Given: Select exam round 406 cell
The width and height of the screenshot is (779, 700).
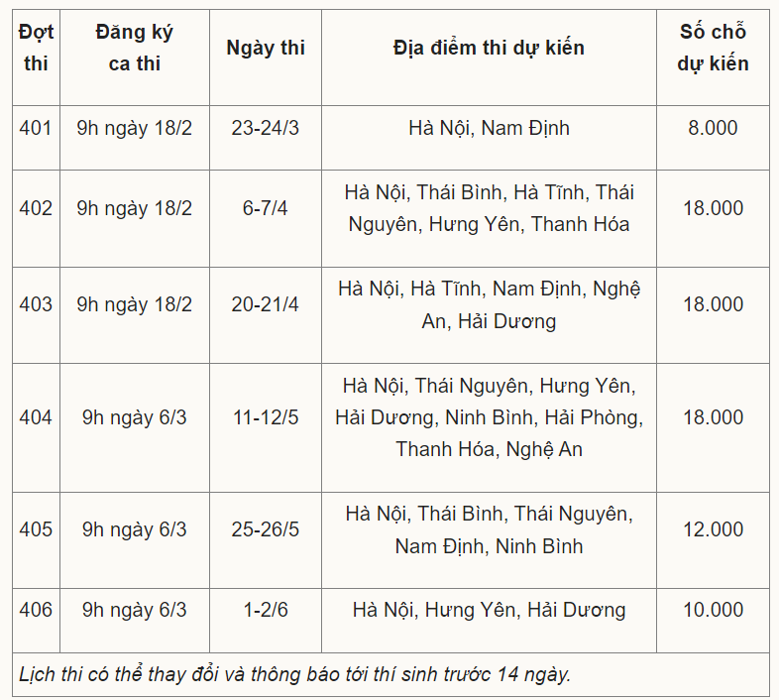Looking at the screenshot, I should click(x=36, y=610).
